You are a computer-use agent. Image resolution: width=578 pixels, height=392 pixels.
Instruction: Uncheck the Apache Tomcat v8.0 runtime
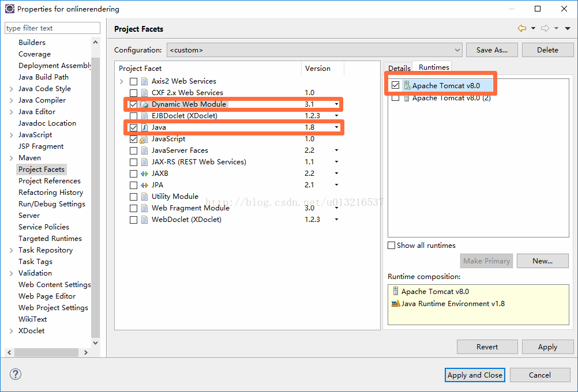point(396,85)
